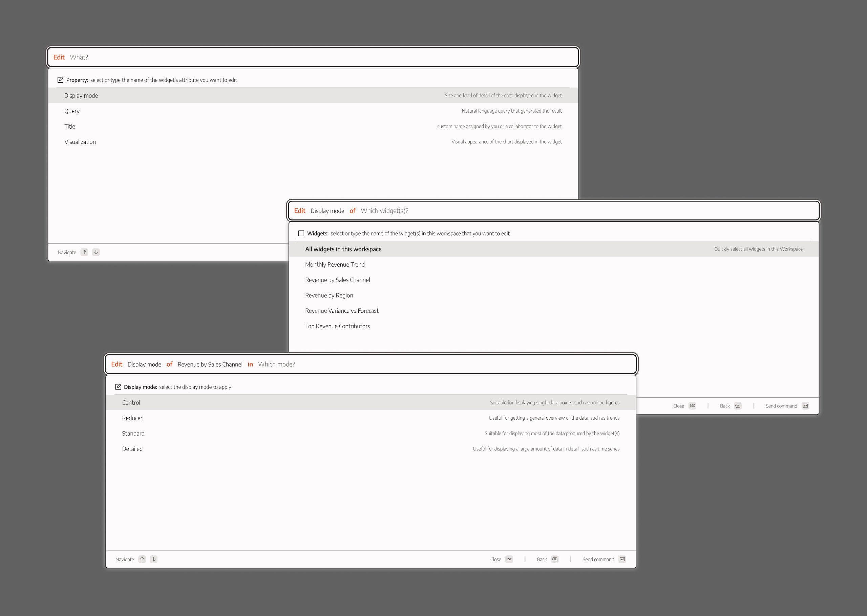This screenshot has width=867, height=616.
Task: Click the ESC icon in the widgets dialog footer
Action: click(x=692, y=405)
